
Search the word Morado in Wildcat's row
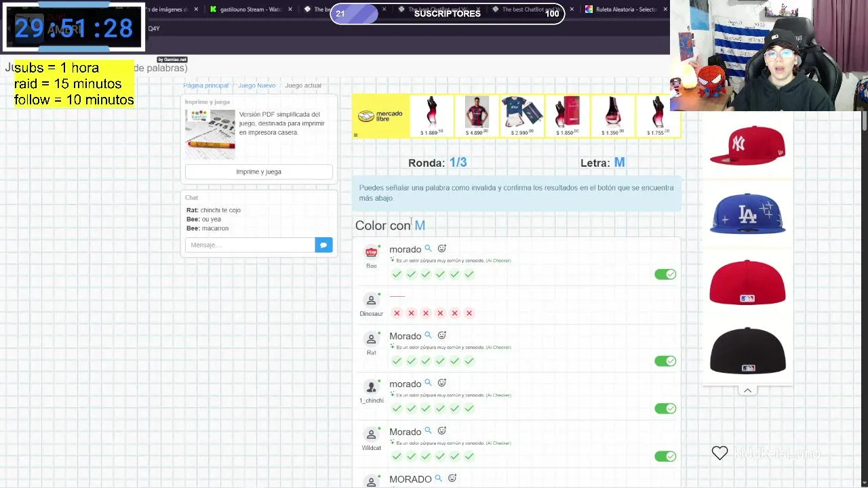tap(428, 431)
